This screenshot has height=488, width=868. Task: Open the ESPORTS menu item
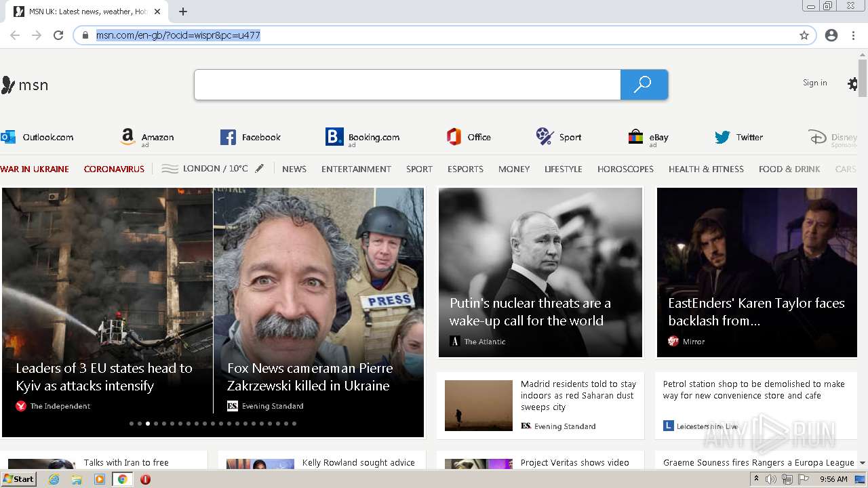pos(465,169)
